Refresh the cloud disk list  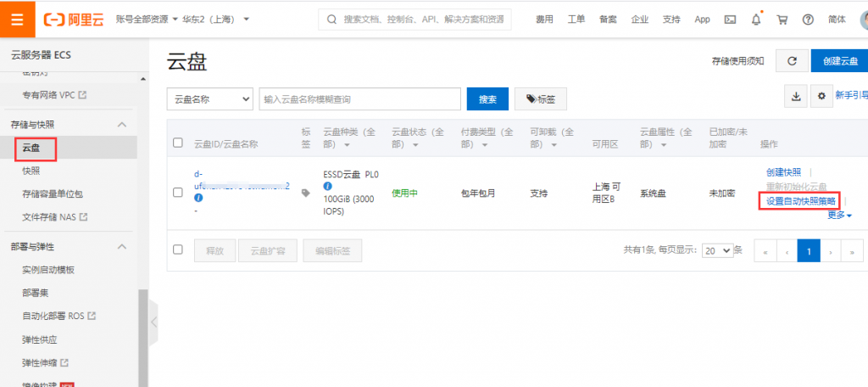coord(791,60)
